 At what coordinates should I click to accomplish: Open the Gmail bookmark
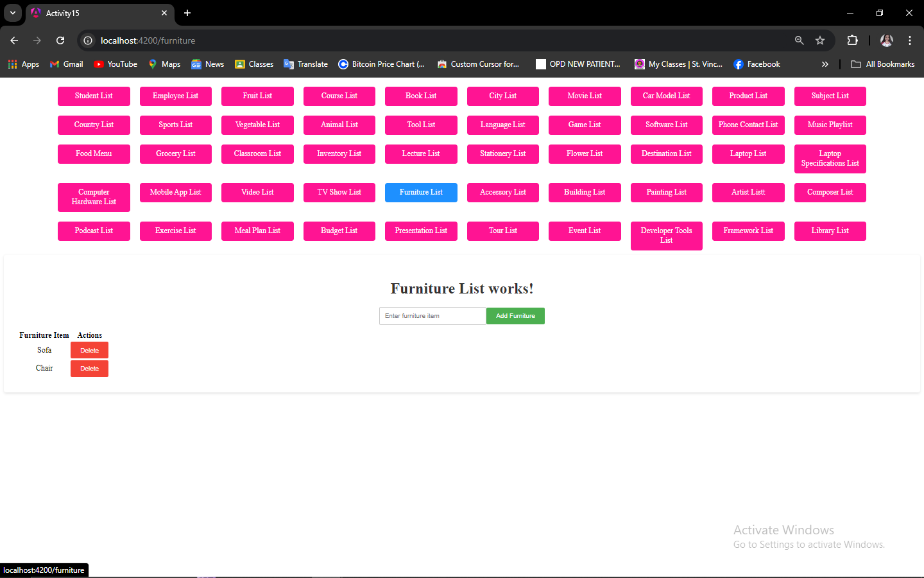pyautogui.click(x=67, y=64)
